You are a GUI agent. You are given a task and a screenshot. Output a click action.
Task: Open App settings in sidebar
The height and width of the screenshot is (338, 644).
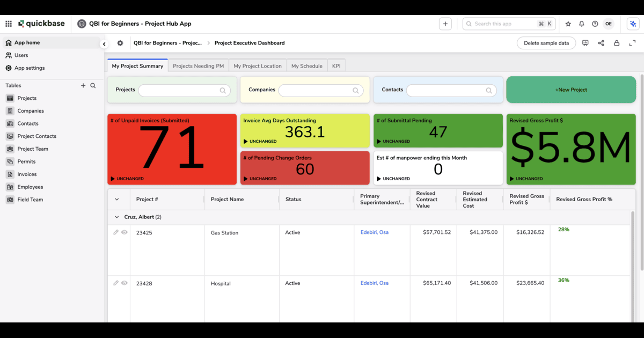click(x=52, y=68)
